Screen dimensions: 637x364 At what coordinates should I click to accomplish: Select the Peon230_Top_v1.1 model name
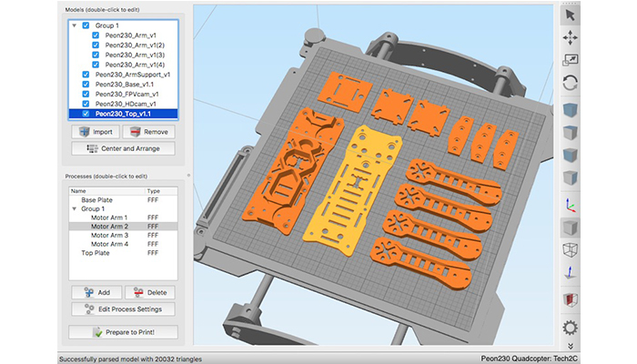click(x=123, y=114)
